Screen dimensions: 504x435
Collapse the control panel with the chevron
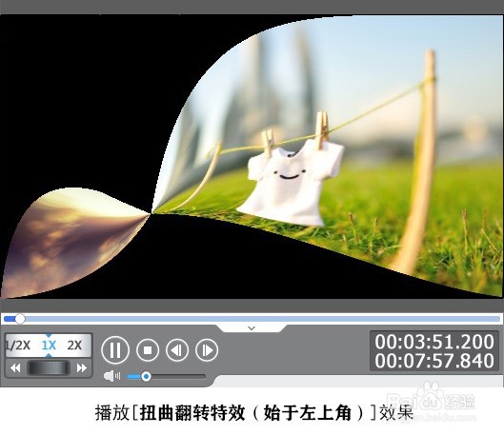[x=252, y=328]
